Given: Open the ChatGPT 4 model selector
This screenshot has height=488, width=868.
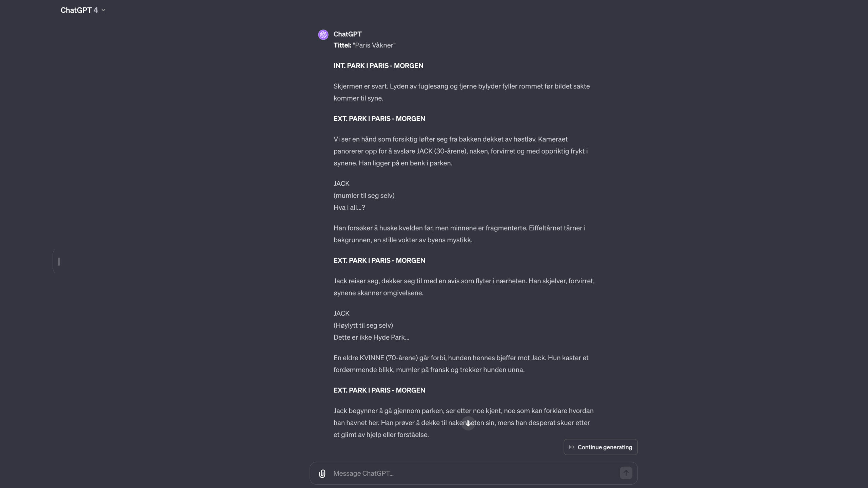Looking at the screenshot, I should click(83, 10).
